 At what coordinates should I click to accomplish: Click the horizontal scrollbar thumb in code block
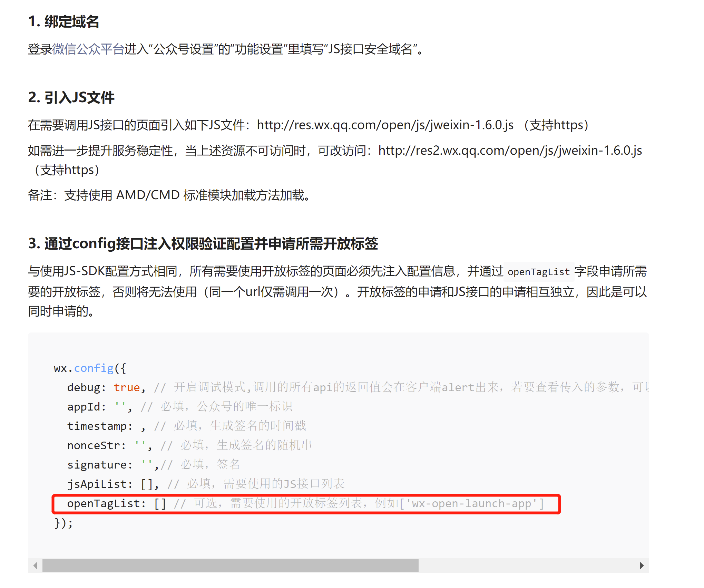point(230,566)
